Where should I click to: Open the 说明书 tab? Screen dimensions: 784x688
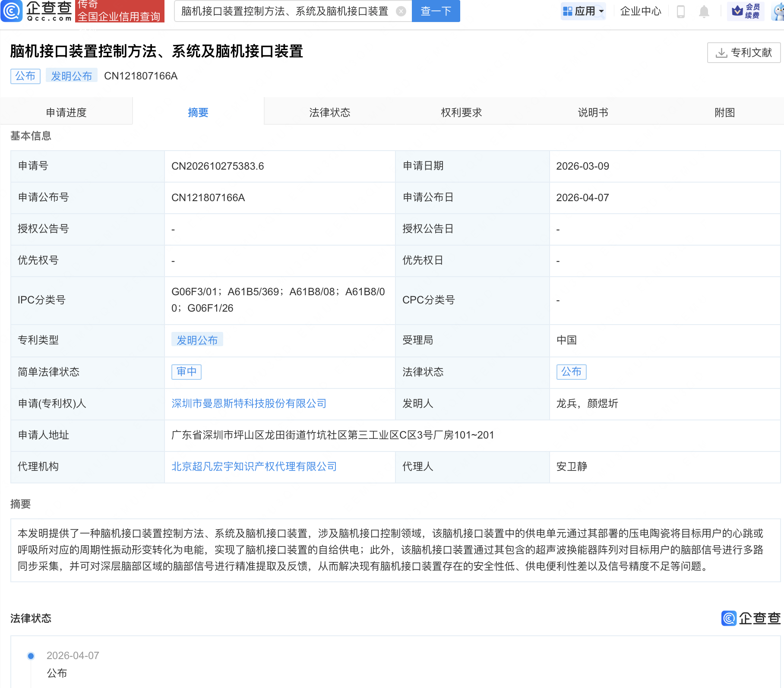click(593, 112)
